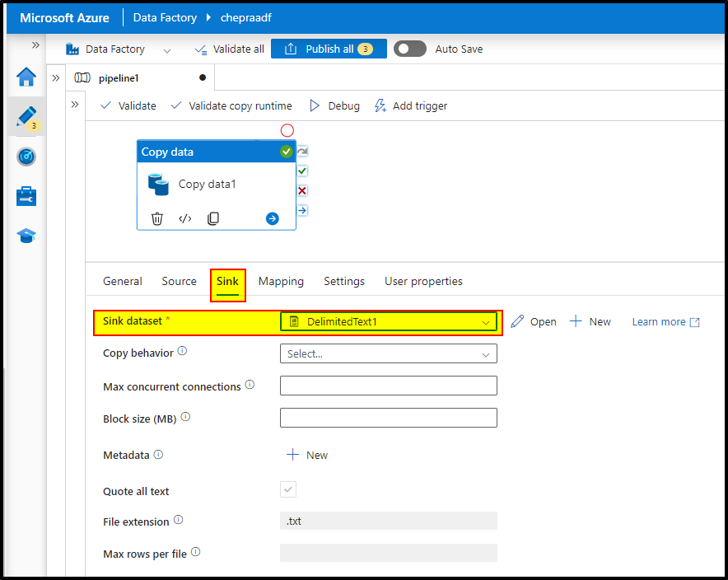Click the Block size (MB) input field
The image size is (728, 580).
tap(389, 418)
